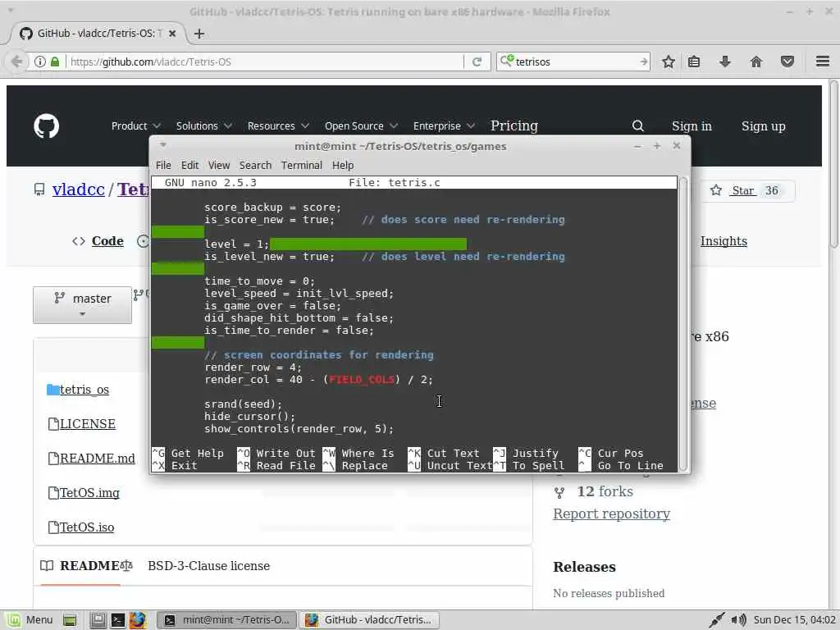
Task: Open the downloads arrow icon
Action: tap(725, 62)
